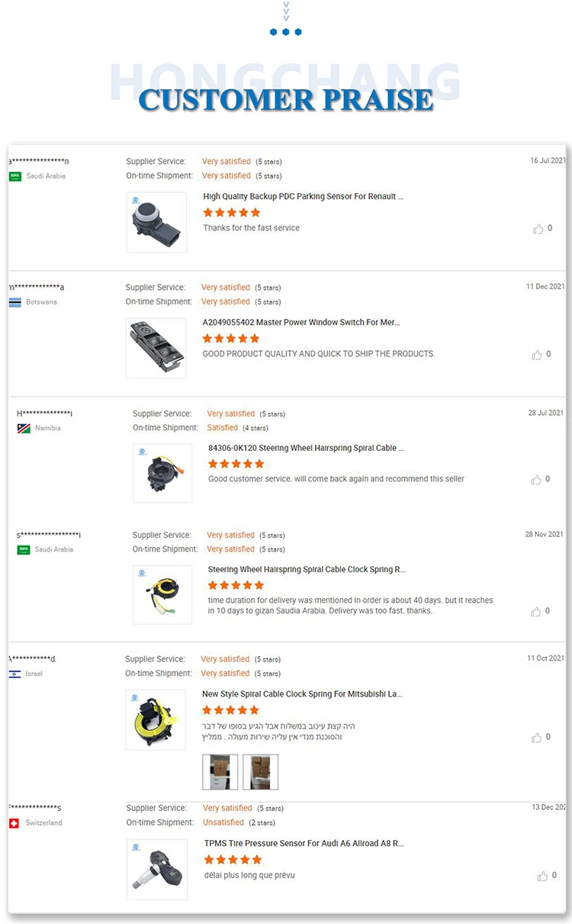This screenshot has width=572, height=924.
Task: Click the Switzerland flag icon
Action: point(14,823)
